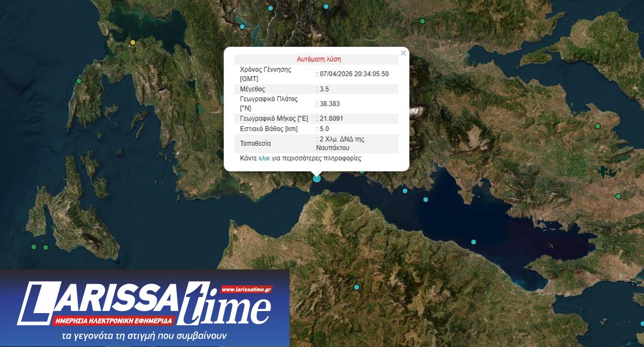644x347 pixels.
Task: Click the blue "κλικ" link in popup
Action: coord(264,158)
